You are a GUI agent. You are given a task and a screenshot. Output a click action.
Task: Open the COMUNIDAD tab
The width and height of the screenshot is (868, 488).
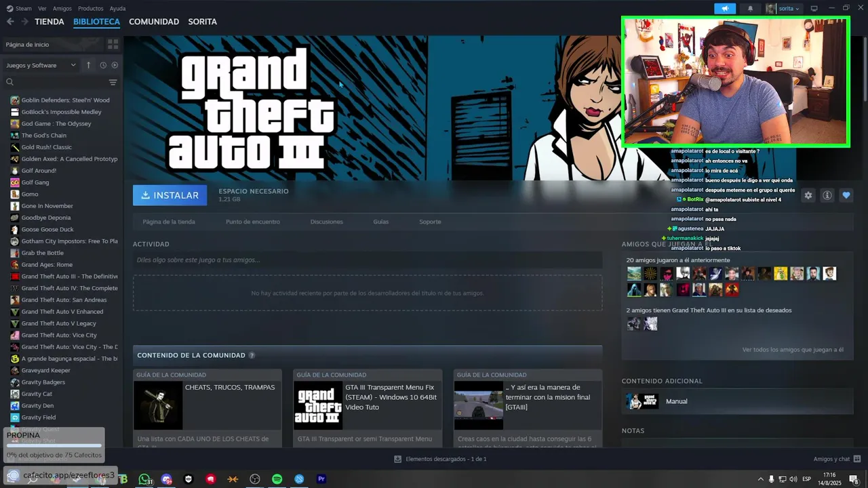pos(154,22)
